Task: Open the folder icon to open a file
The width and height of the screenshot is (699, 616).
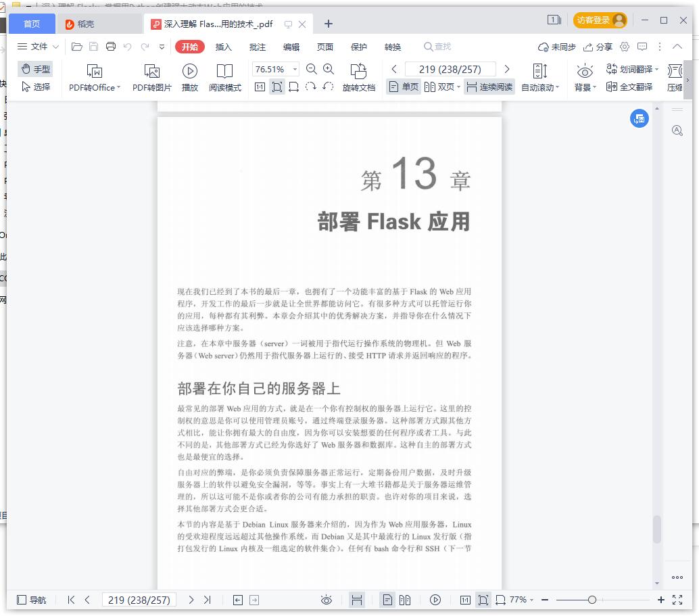Action: point(76,47)
